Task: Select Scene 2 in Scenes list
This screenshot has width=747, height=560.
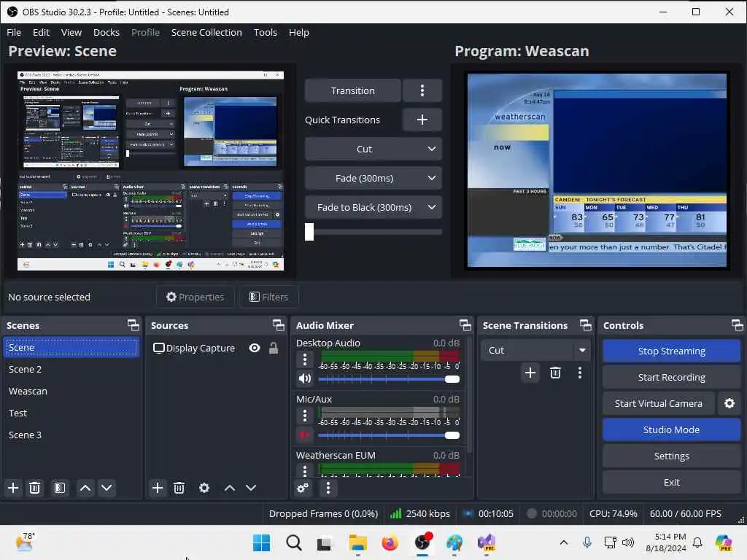Action: [x=71, y=369]
